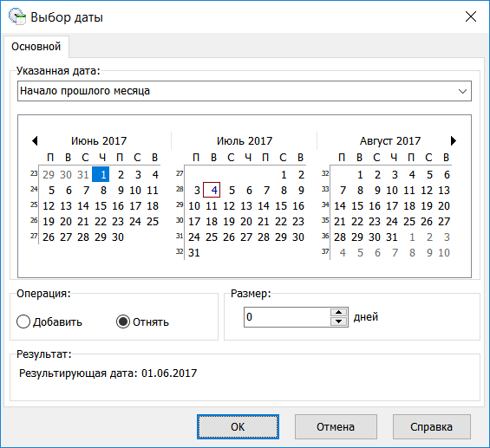Select 1 July 2017 in calendar

[x=284, y=174]
